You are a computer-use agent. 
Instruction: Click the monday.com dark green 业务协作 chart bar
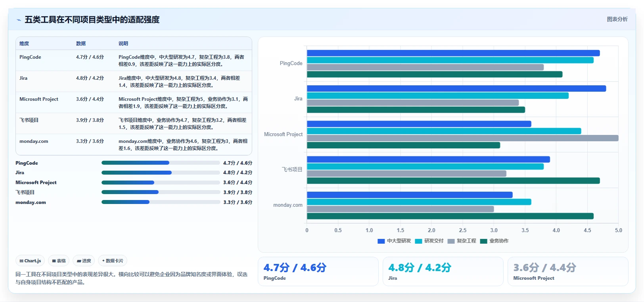pos(450,216)
